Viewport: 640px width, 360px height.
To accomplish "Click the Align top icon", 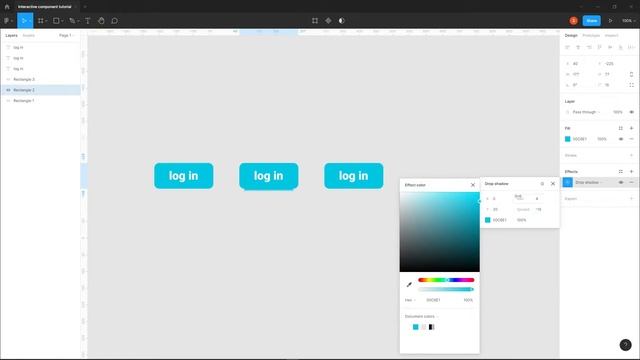I will coord(599,47).
